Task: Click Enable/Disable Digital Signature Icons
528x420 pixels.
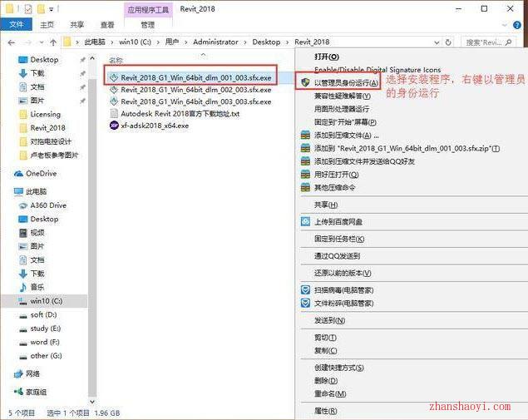Action: pos(377,70)
